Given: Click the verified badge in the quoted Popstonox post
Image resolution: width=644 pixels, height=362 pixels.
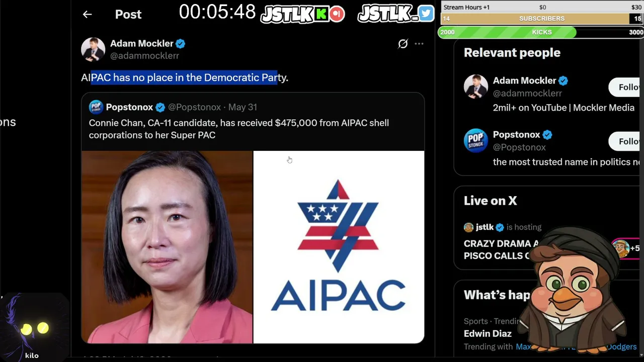Looking at the screenshot, I should pos(160,107).
